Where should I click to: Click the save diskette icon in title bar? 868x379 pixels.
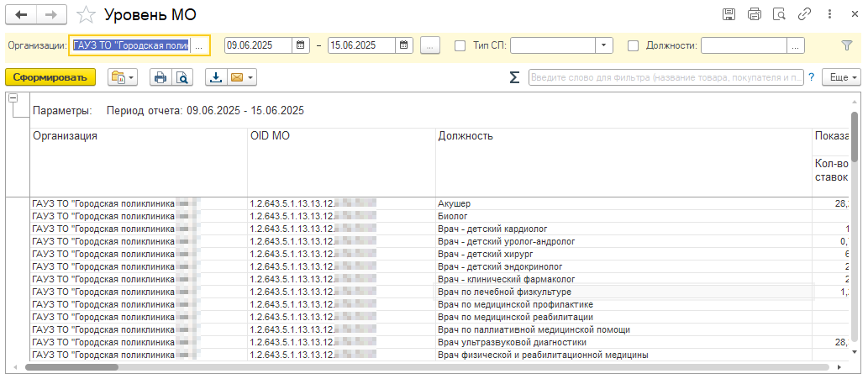[x=729, y=14]
